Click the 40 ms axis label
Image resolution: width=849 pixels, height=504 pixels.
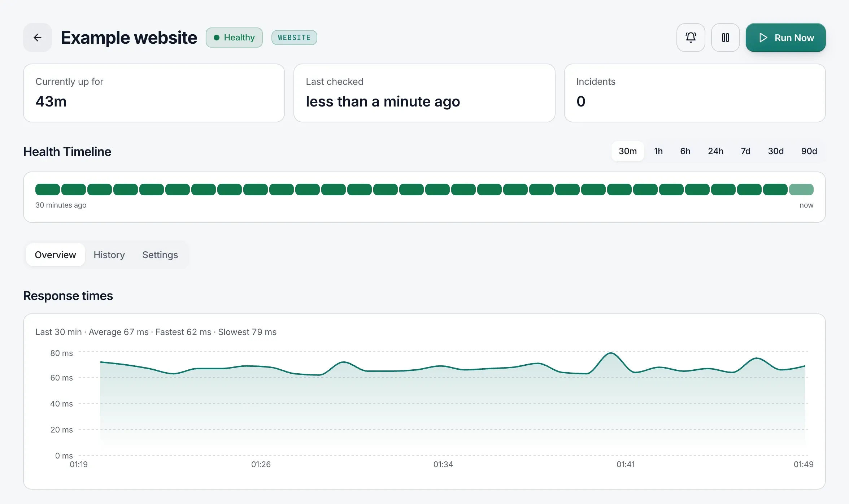[61, 404]
